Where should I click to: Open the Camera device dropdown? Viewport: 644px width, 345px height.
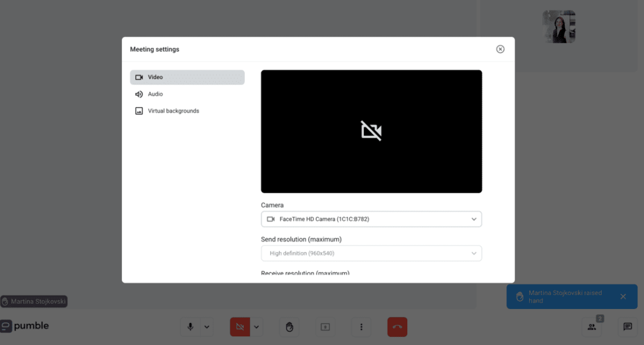[x=371, y=219]
